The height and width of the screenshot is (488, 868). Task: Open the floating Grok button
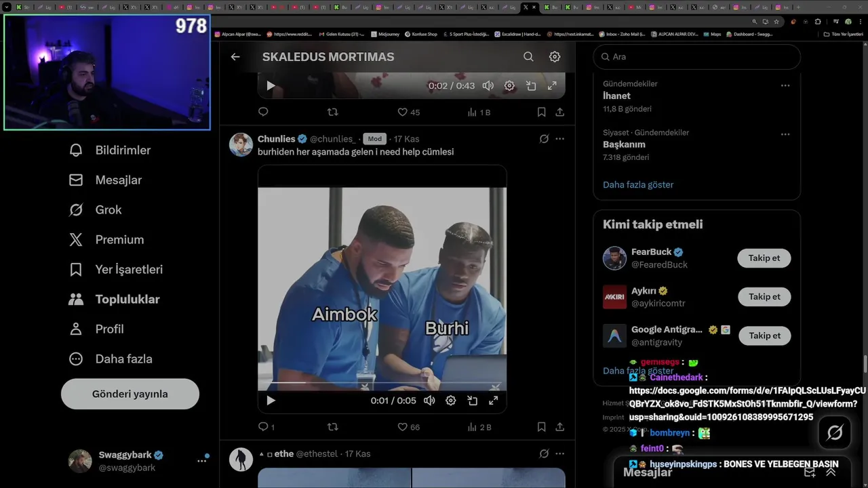(835, 432)
